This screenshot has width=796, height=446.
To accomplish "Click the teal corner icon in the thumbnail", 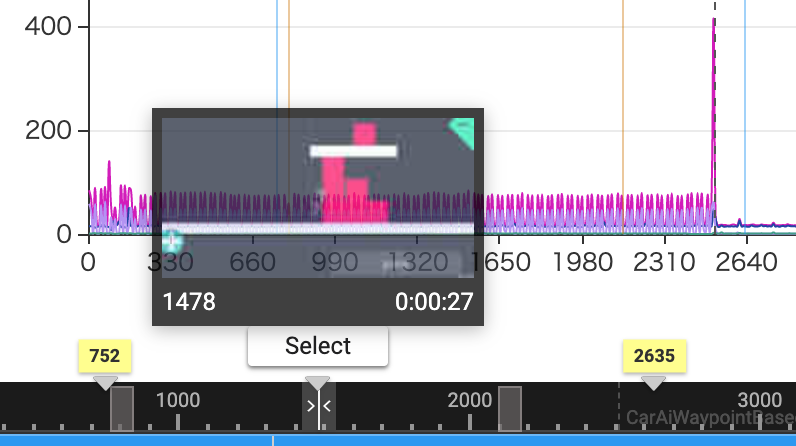I will [461, 131].
